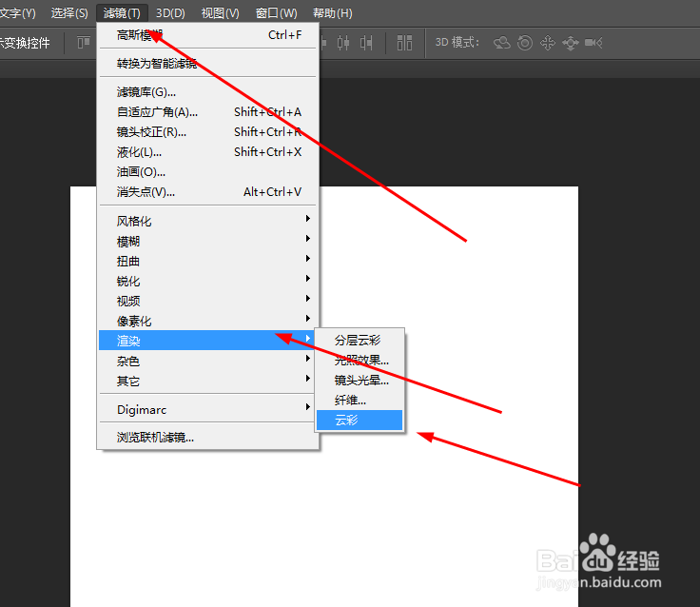This screenshot has width=700, height=607.
Task: Open the 镜头光晕... render filter
Action: point(360,381)
